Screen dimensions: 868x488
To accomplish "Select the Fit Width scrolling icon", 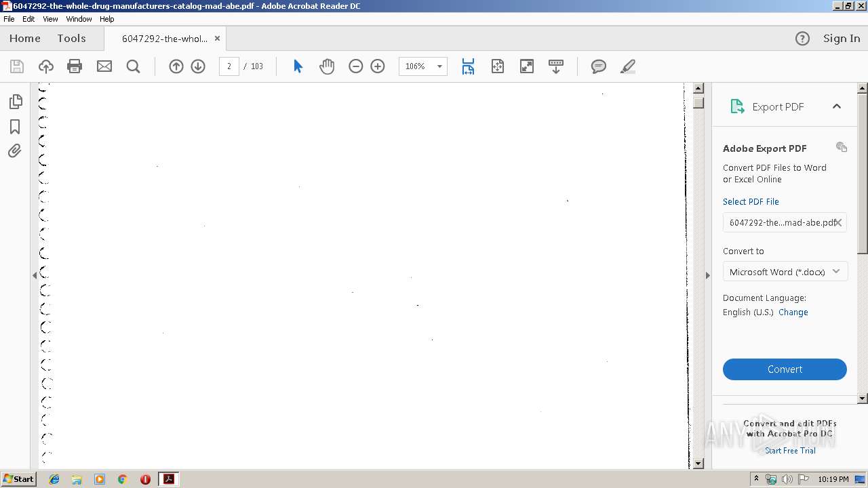I will [x=468, y=66].
